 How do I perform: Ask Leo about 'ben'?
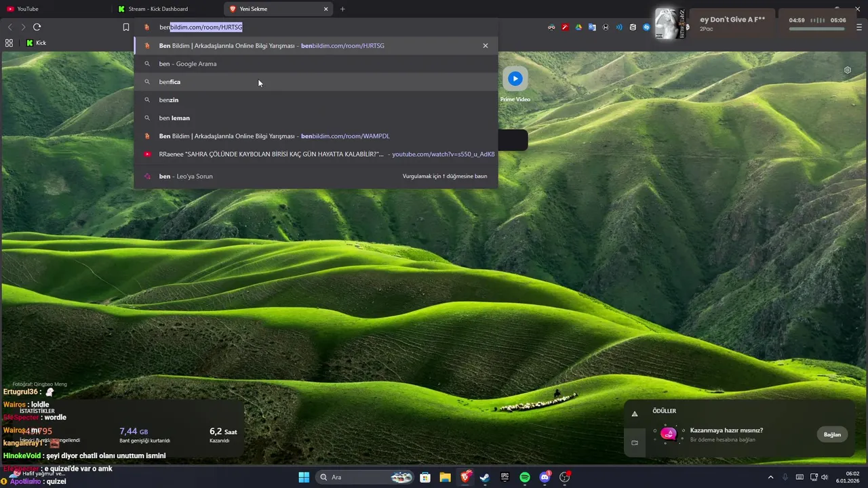[316, 176]
